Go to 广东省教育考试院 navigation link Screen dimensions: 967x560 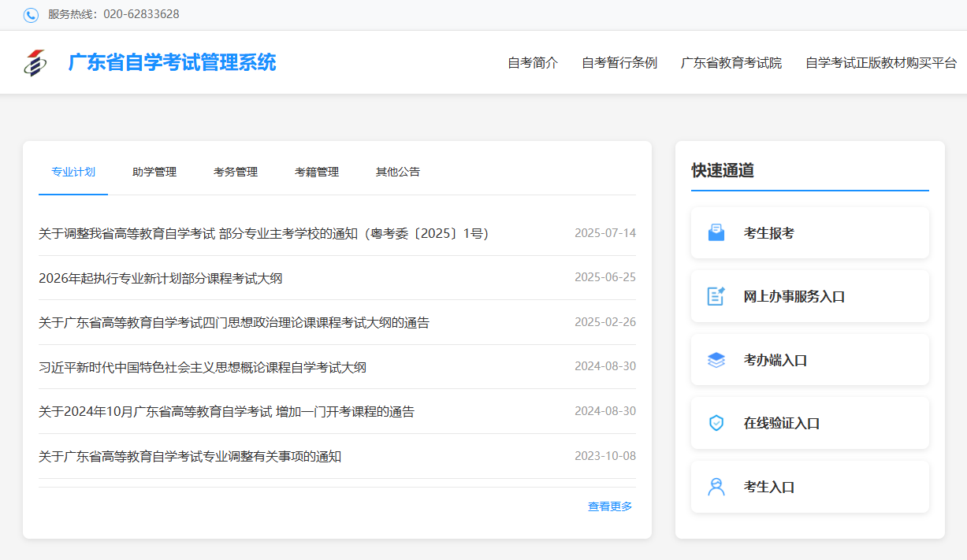click(x=731, y=63)
